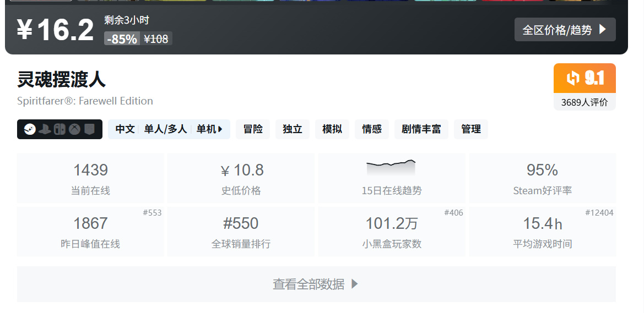Screen dimensions: 644x313
Task: Expand the 单机 tag arrow
Action: (x=220, y=129)
